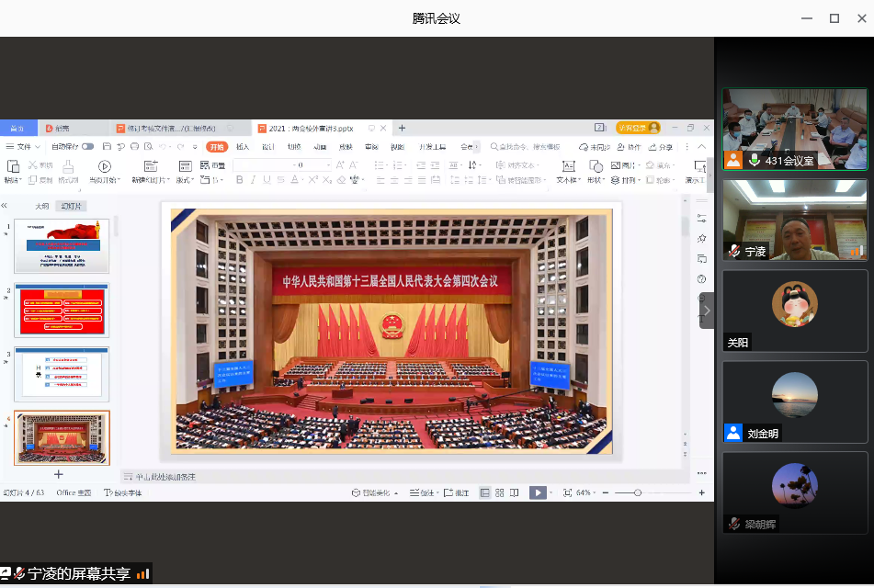Open the 插入 insert ribbon tab
Viewport: 874px width, 588px height.
click(243, 147)
